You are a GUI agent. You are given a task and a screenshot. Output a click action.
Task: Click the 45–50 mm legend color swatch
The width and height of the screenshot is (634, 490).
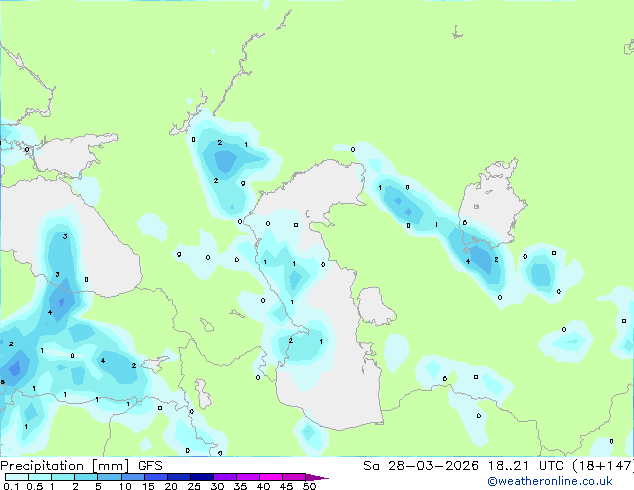click(294, 477)
